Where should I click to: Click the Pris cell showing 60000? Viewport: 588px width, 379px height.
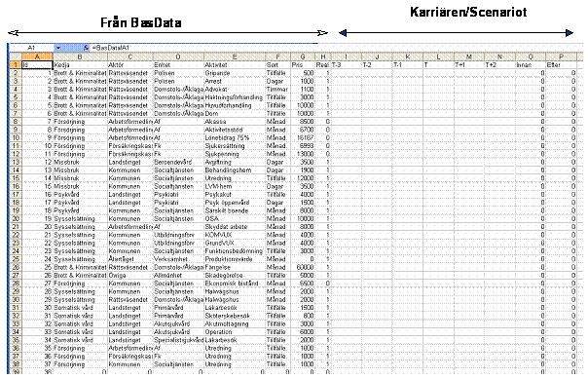[x=303, y=267]
